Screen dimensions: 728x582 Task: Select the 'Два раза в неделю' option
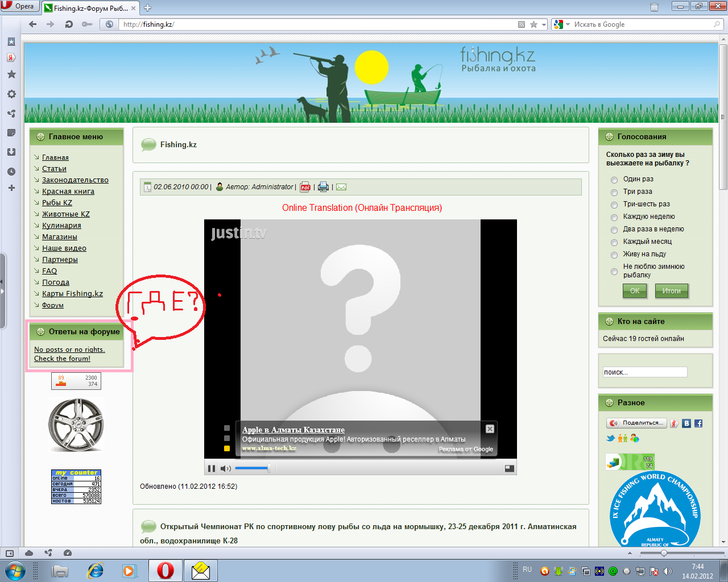click(x=614, y=230)
